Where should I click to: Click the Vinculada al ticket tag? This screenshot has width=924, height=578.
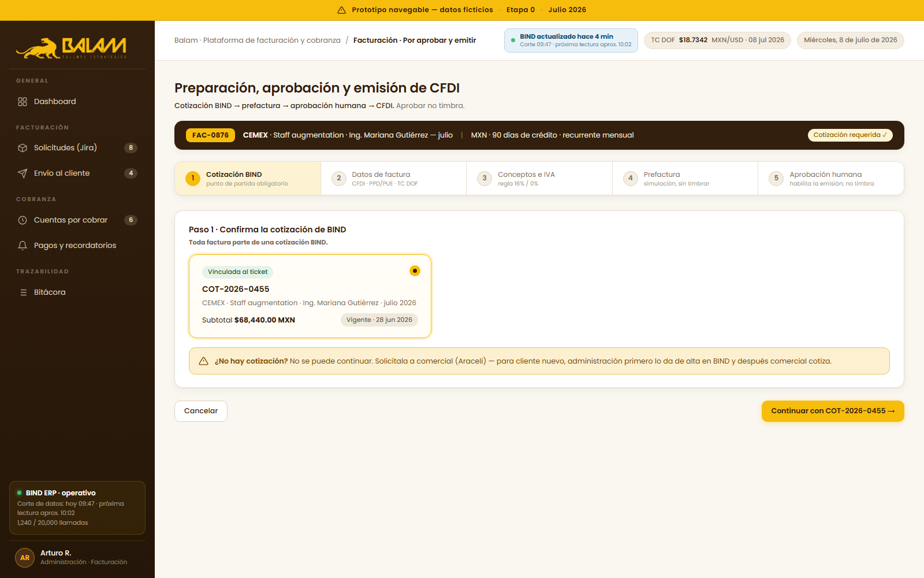coord(237,272)
